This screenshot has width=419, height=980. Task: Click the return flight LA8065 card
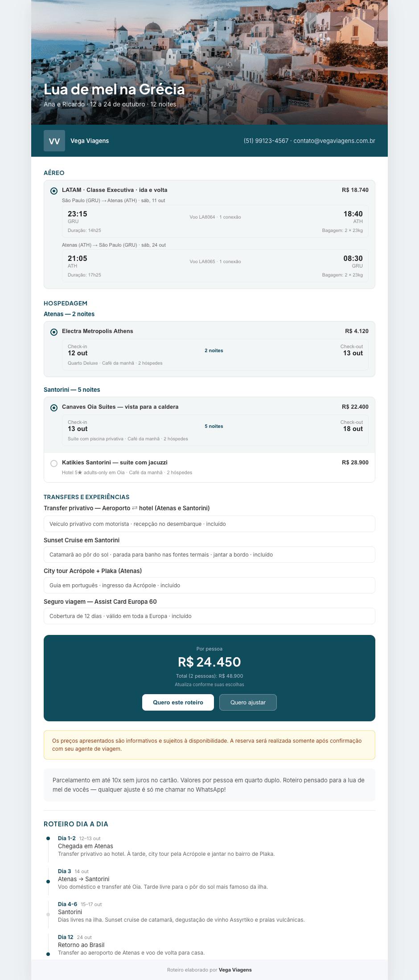tap(215, 266)
